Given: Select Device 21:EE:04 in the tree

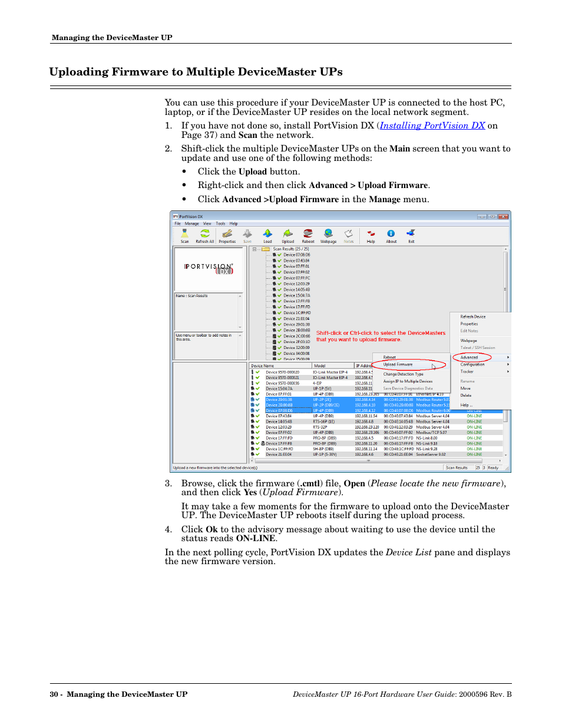Looking at the screenshot, I should click(x=296, y=319).
